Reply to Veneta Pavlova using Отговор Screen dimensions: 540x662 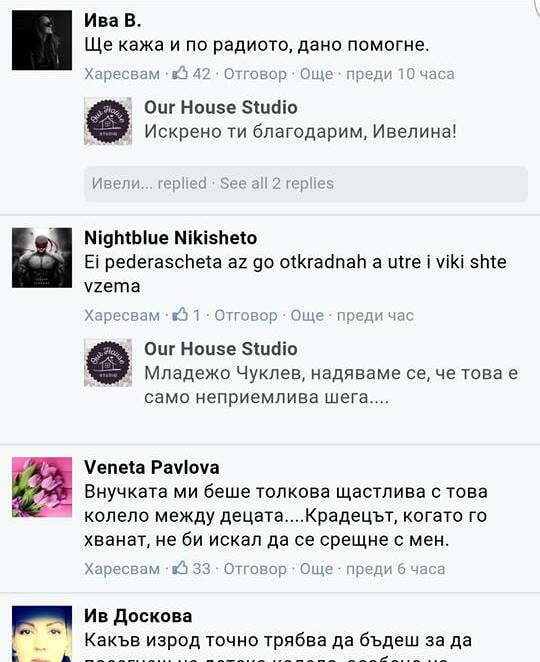click(255, 569)
